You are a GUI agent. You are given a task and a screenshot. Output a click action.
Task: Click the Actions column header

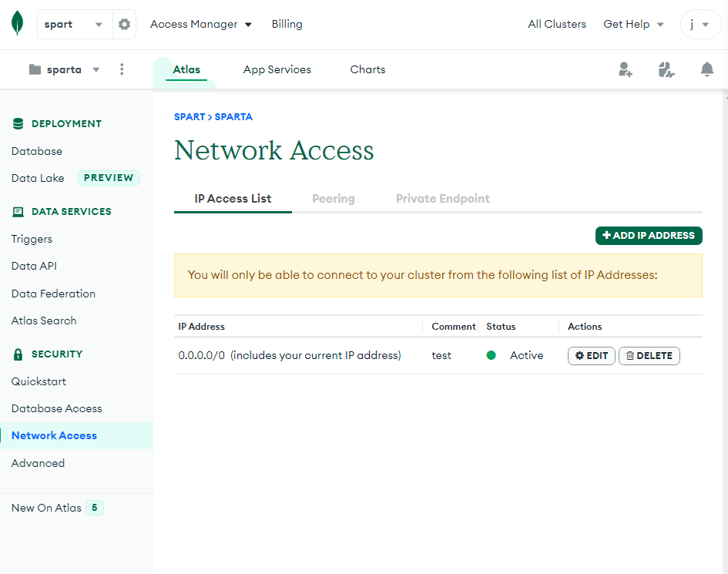[x=585, y=327]
